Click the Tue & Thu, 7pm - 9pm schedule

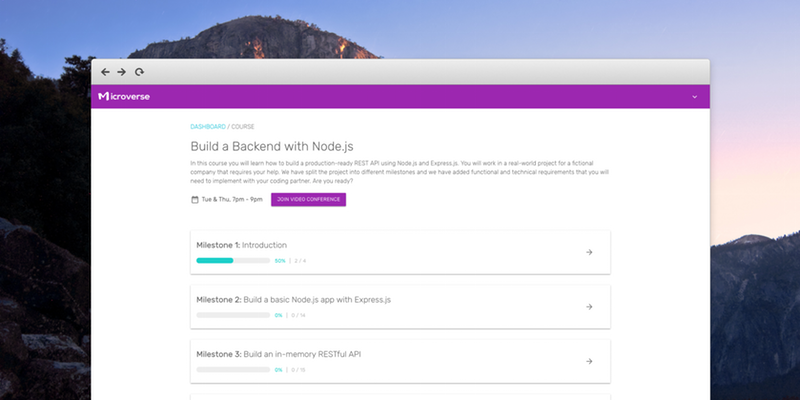[232, 199]
